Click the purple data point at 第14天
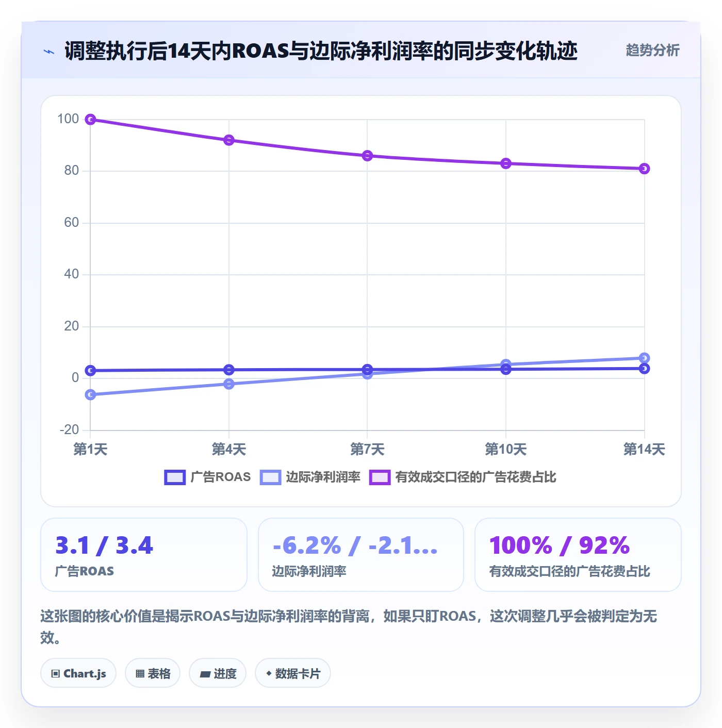Screen dimensions: 722x728 (644, 169)
